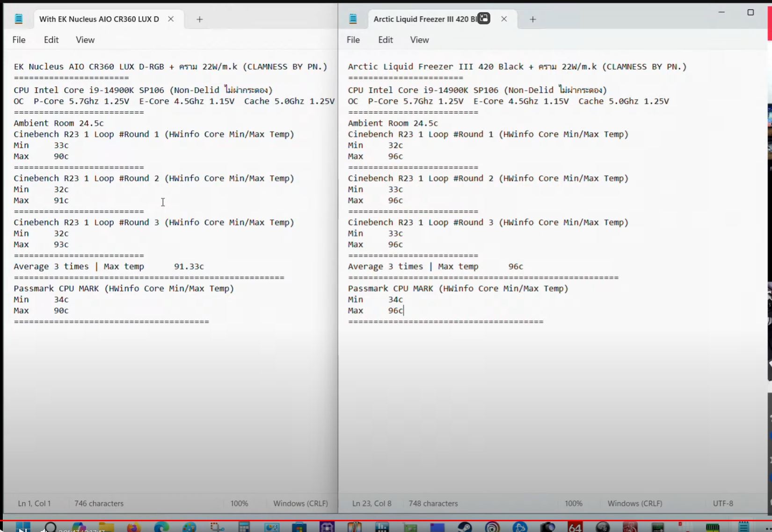Add a new tab in the EK Nucleus Notepad window
The image size is (772, 532).
click(x=200, y=19)
